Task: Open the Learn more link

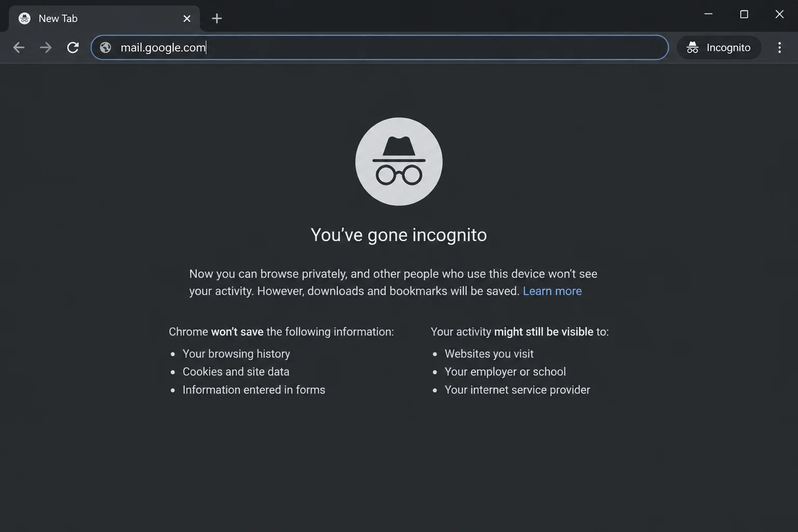Action: (x=552, y=291)
